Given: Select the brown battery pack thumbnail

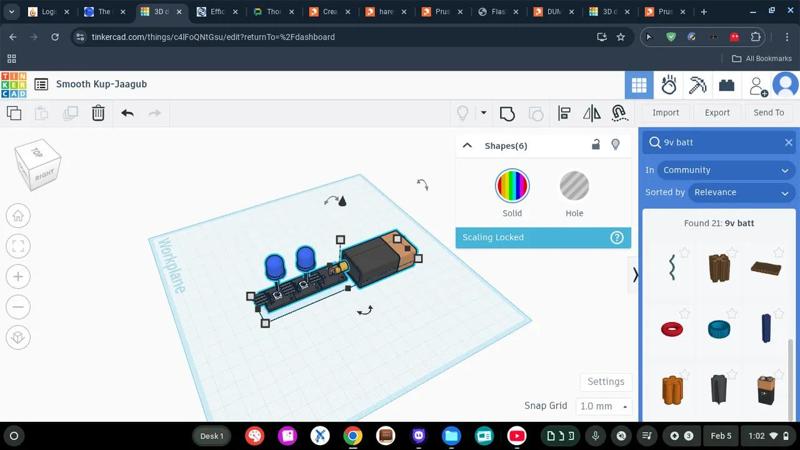Looking at the screenshot, I should click(x=719, y=268).
